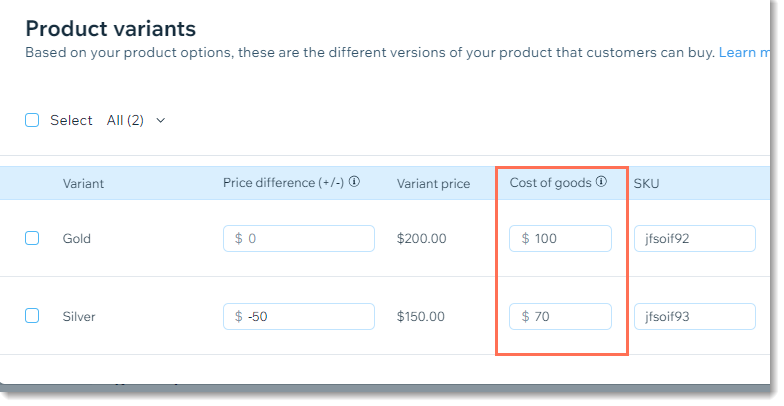Edit Gold cost of goods field

pyautogui.click(x=560, y=238)
